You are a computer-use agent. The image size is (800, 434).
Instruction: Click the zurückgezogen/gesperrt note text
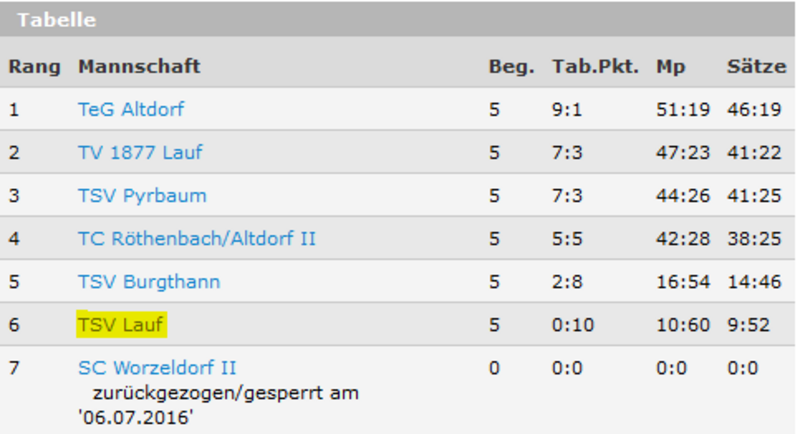pyautogui.click(x=226, y=392)
